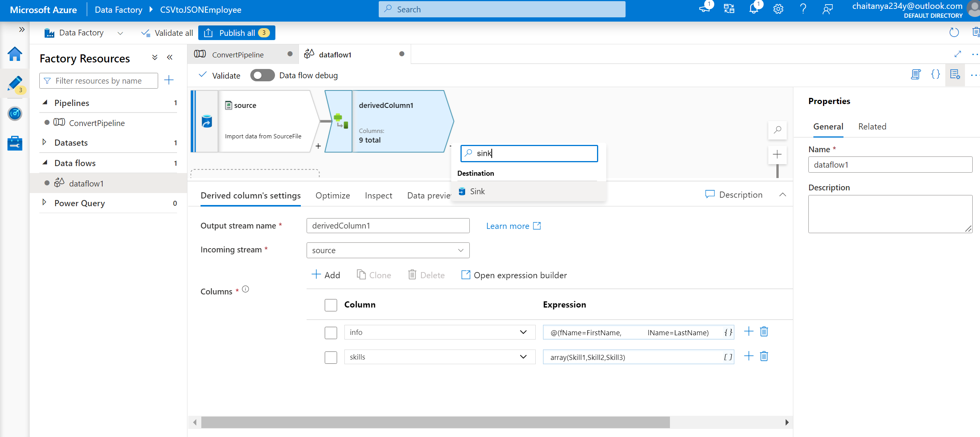This screenshot has width=980, height=437.
Task: Click Validate all
Action: pos(167,33)
